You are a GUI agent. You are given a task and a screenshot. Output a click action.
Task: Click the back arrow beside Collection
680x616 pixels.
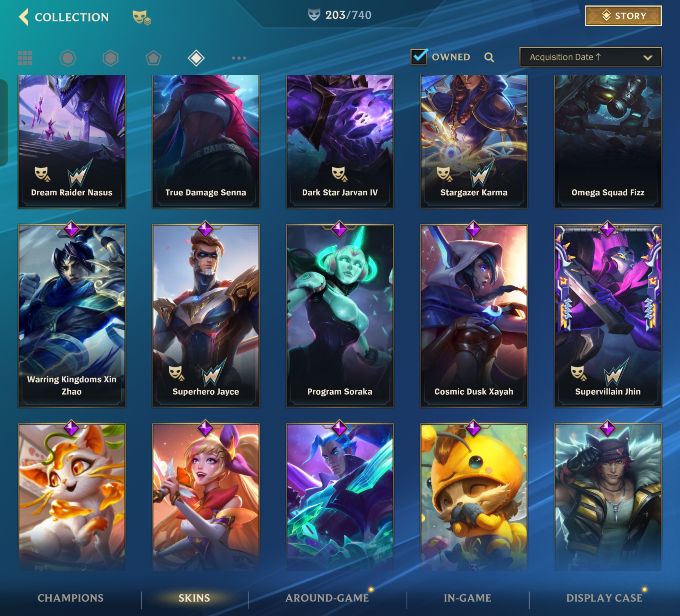pyautogui.click(x=24, y=17)
